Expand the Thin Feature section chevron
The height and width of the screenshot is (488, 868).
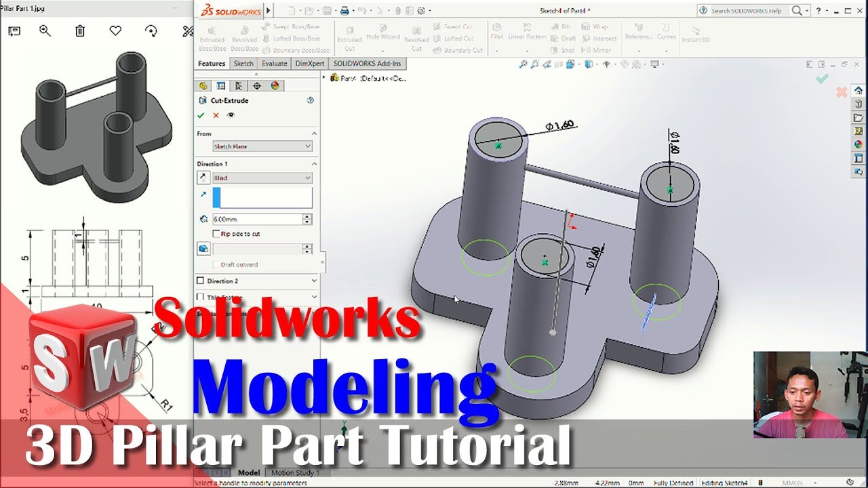pyautogui.click(x=314, y=297)
